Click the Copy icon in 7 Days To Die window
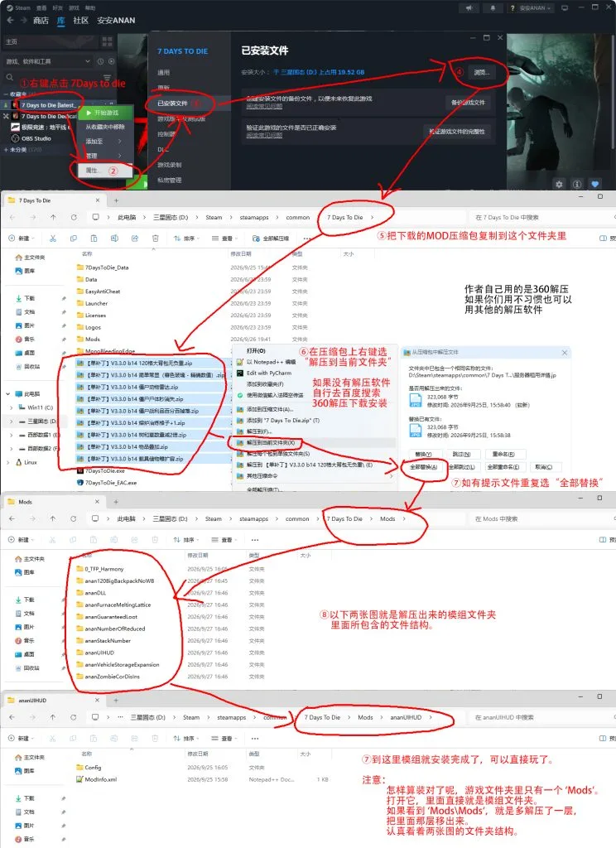Viewport: 616px width, 848px height. [x=74, y=238]
